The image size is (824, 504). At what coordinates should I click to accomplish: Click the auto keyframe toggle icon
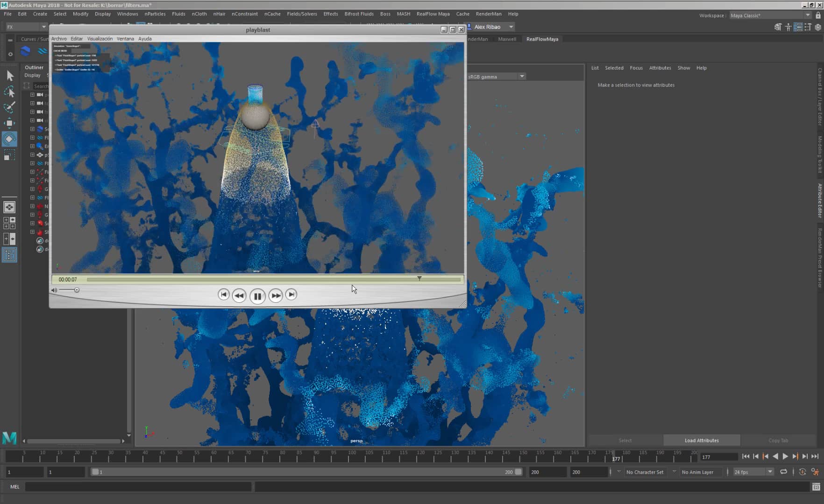(x=803, y=472)
